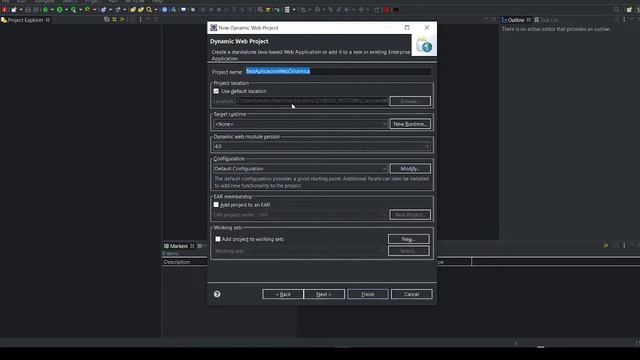
Task: Open dropdown arrow next to Run button
Action: 67,10
